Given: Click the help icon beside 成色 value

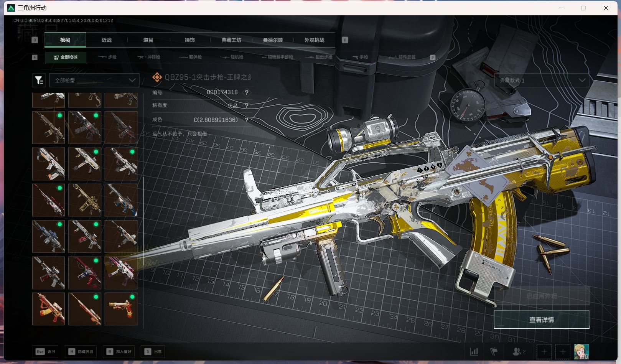Looking at the screenshot, I should tap(247, 120).
